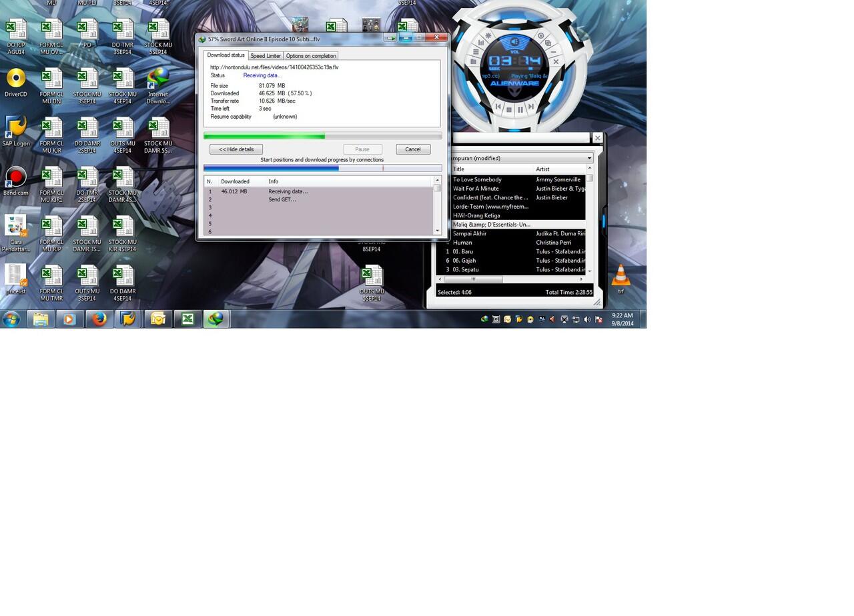The image size is (854, 616).
Task: Clear the playlist search with the X button
Action: pos(598,138)
